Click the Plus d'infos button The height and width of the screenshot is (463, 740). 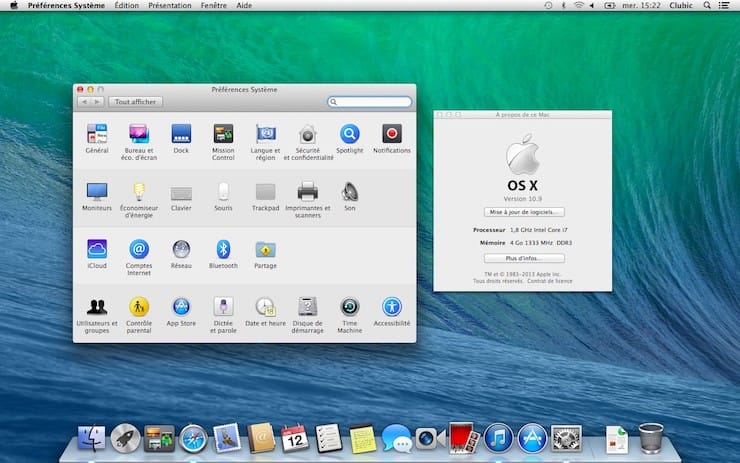524,258
